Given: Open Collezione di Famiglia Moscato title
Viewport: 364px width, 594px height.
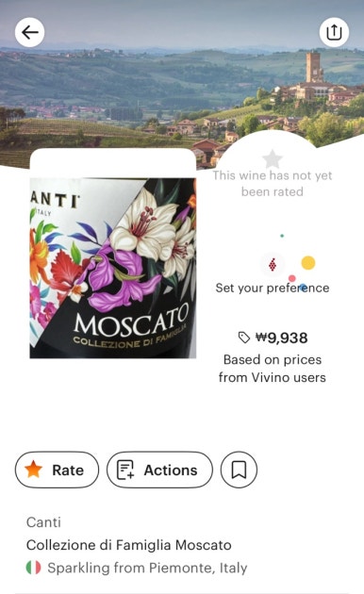Looking at the screenshot, I should coord(129,545).
